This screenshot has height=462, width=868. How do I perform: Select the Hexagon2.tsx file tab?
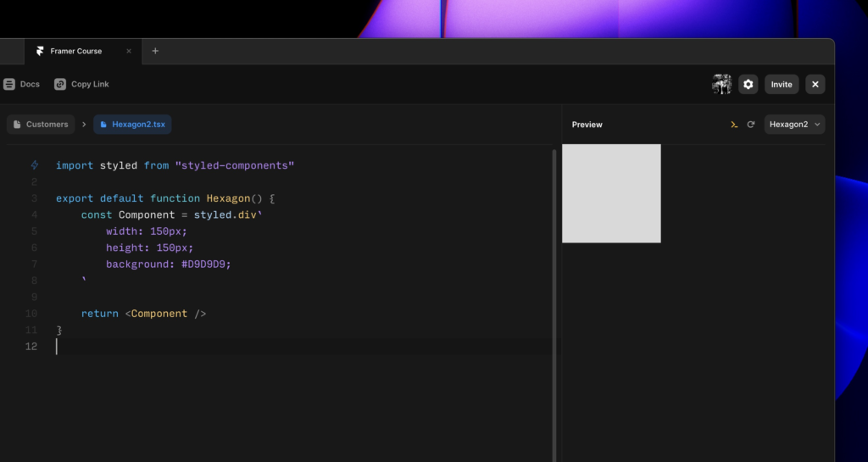(133, 125)
